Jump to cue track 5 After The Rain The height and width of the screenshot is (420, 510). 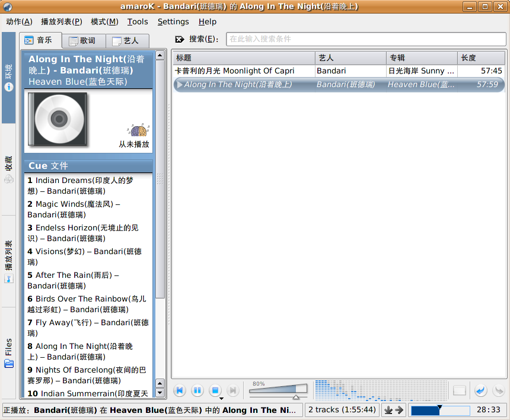[x=74, y=280]
